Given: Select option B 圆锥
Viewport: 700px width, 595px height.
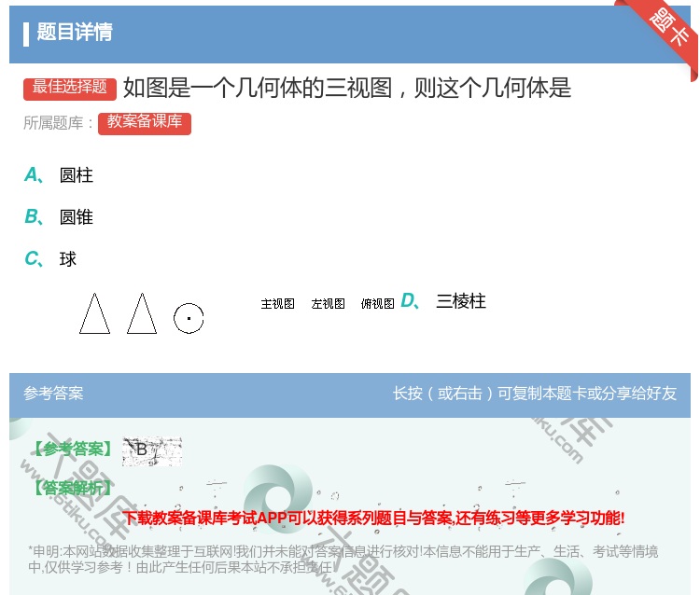Looking at the screenshot, I should coord(59,217).
